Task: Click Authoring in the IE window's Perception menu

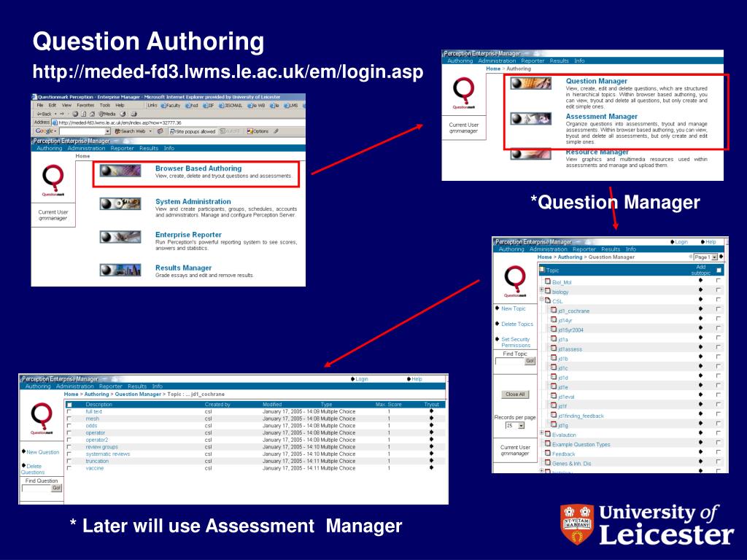Action: [x=50, y=148]
